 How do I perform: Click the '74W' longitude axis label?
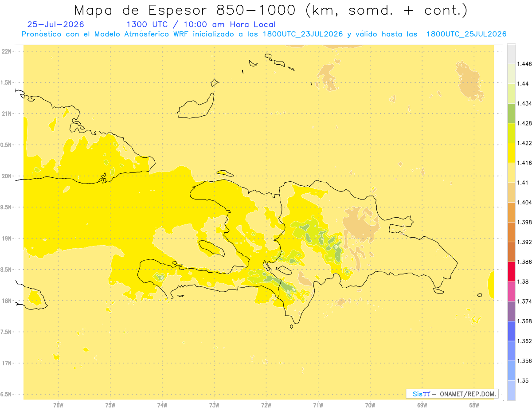tap(162, 404)
